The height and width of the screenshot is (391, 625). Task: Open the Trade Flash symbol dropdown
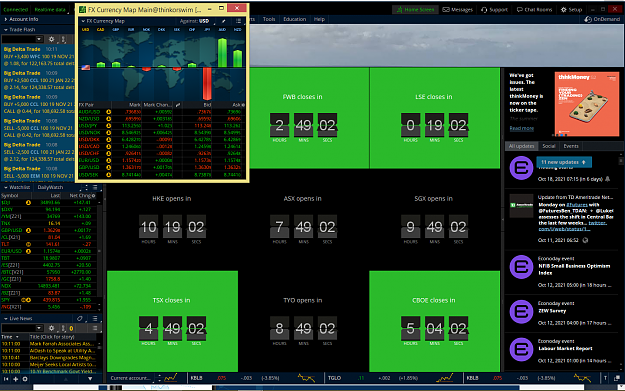39,39
